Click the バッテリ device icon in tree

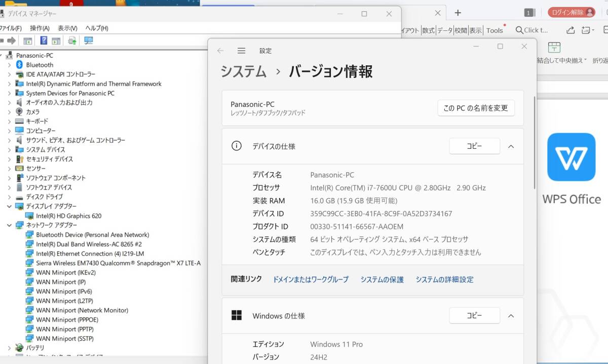(20, 348)
